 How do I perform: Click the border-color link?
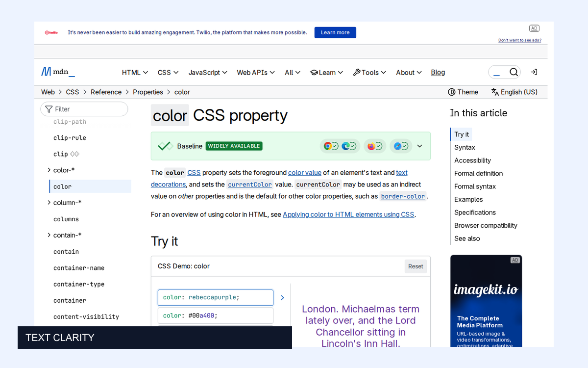(403, 196)
